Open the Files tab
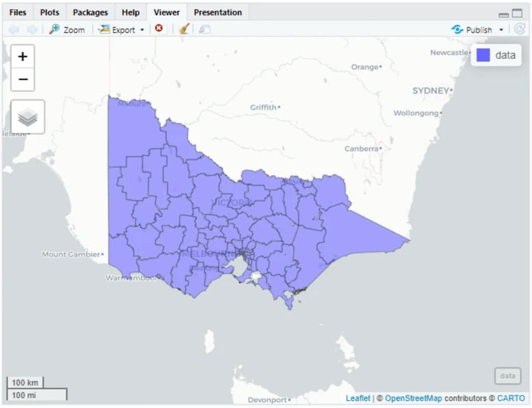The height and width of the screenshot is (408, 532). tap(18, 12)
